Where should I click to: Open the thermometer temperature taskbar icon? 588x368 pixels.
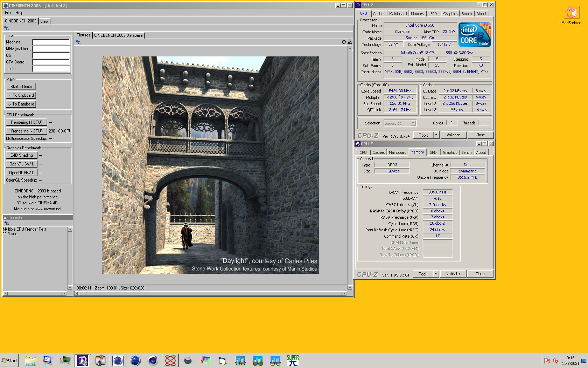click(100, 360)
